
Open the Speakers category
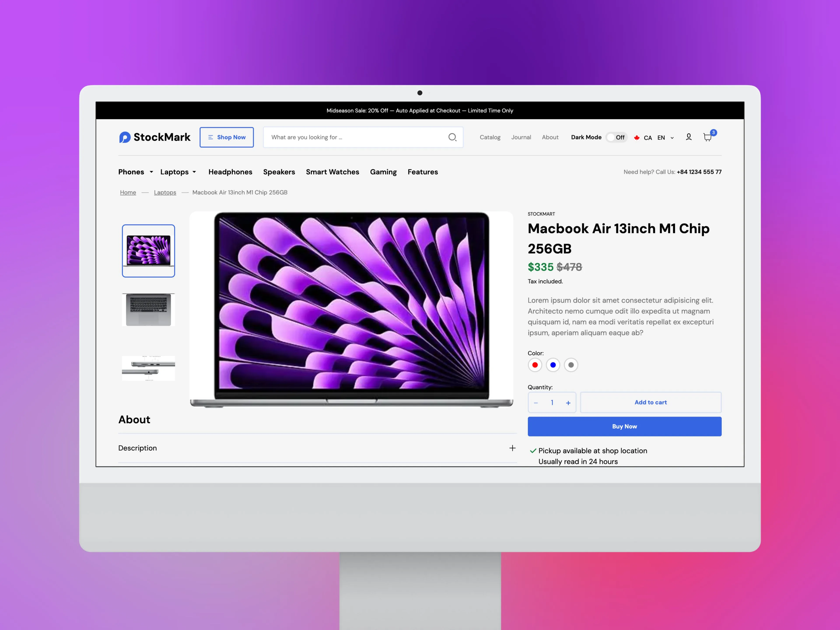tap(279, 172)
